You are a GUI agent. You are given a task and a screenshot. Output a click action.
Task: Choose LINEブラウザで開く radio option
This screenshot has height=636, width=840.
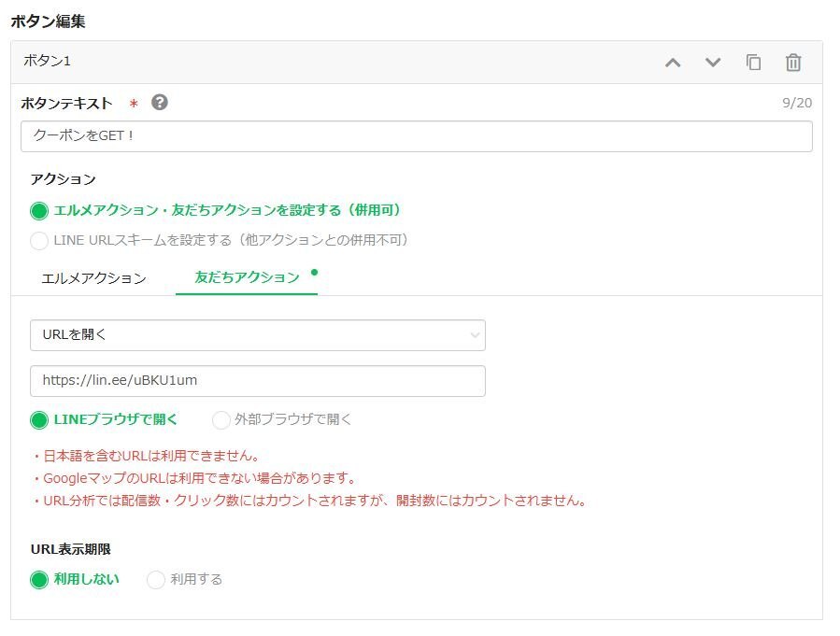click(39, 419)
